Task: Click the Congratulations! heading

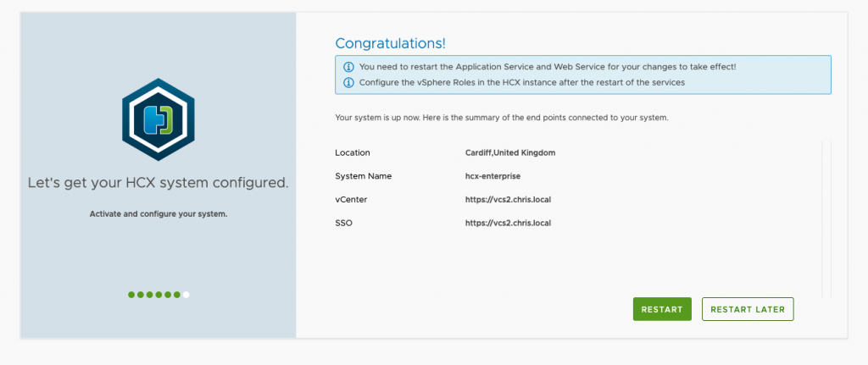Action: pos(390,43)
